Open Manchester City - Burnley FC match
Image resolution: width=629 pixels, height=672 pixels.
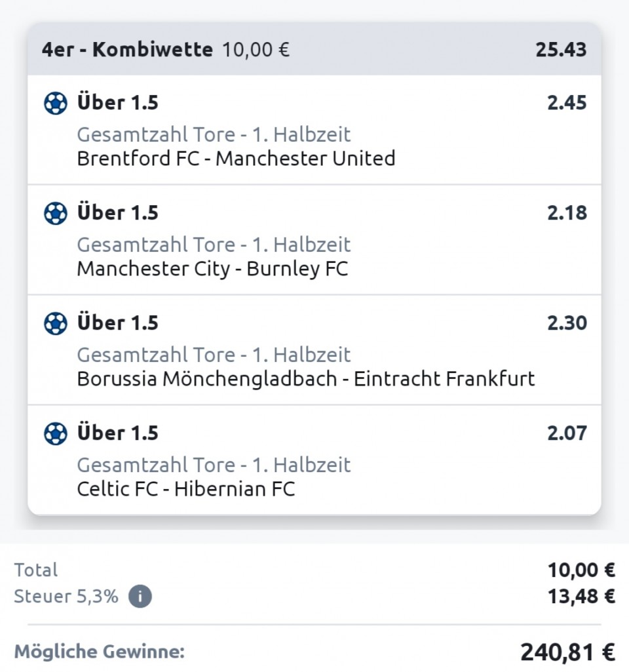[212, 269]
